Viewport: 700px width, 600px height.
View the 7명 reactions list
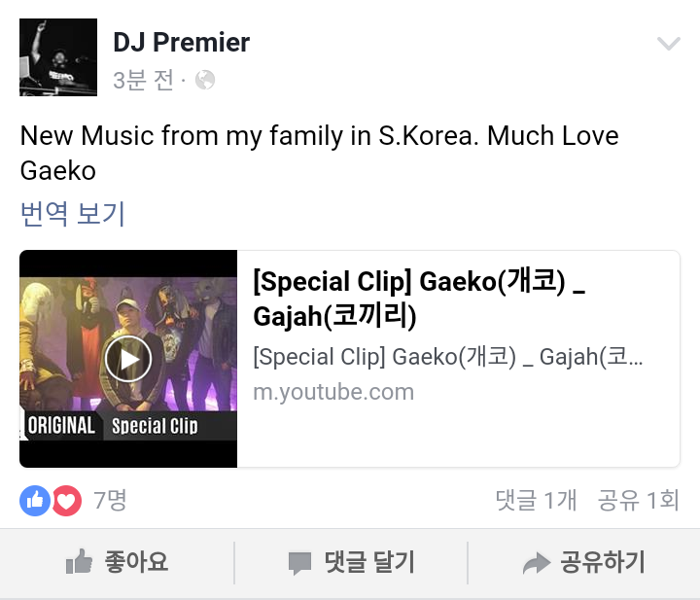(110, 500)
